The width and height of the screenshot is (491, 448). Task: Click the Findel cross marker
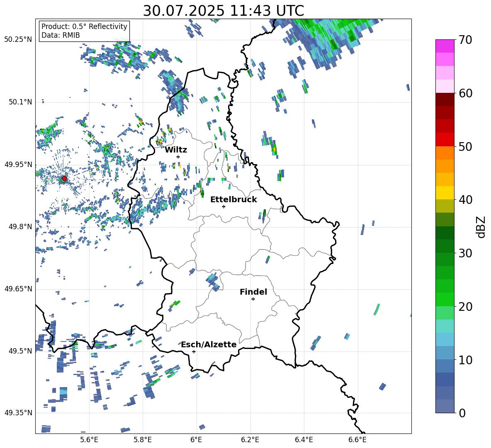click(253, 299)
